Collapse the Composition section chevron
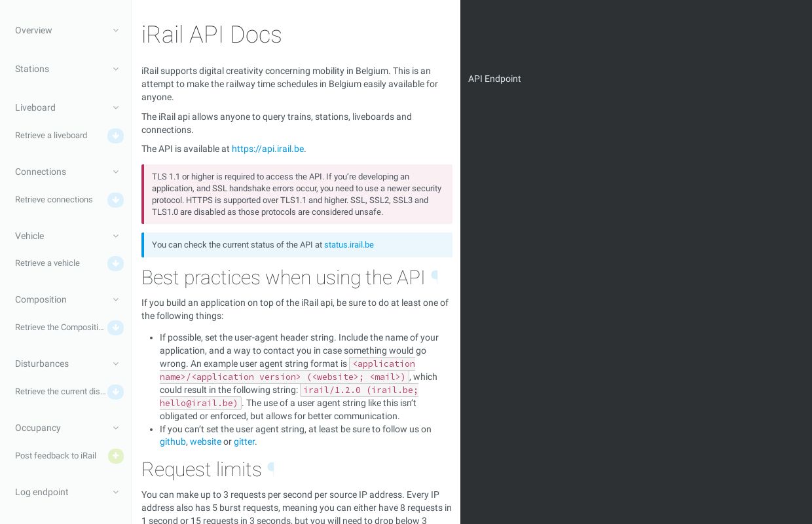 click(x=116, y=299)
